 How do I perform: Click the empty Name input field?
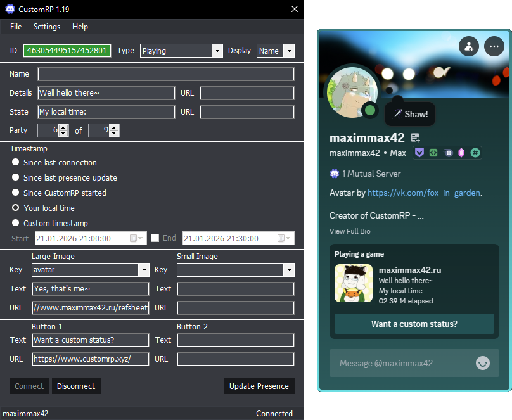click(166, 74)
